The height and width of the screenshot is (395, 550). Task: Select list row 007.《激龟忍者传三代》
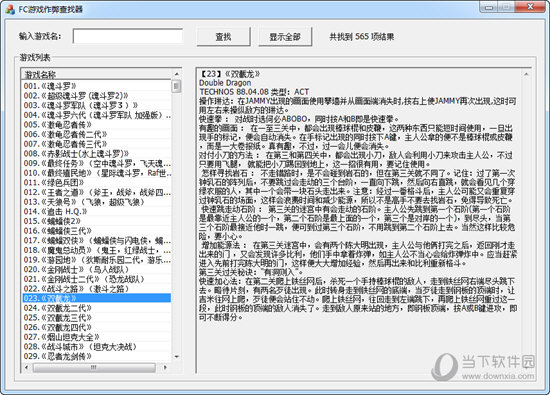[97, 144]
